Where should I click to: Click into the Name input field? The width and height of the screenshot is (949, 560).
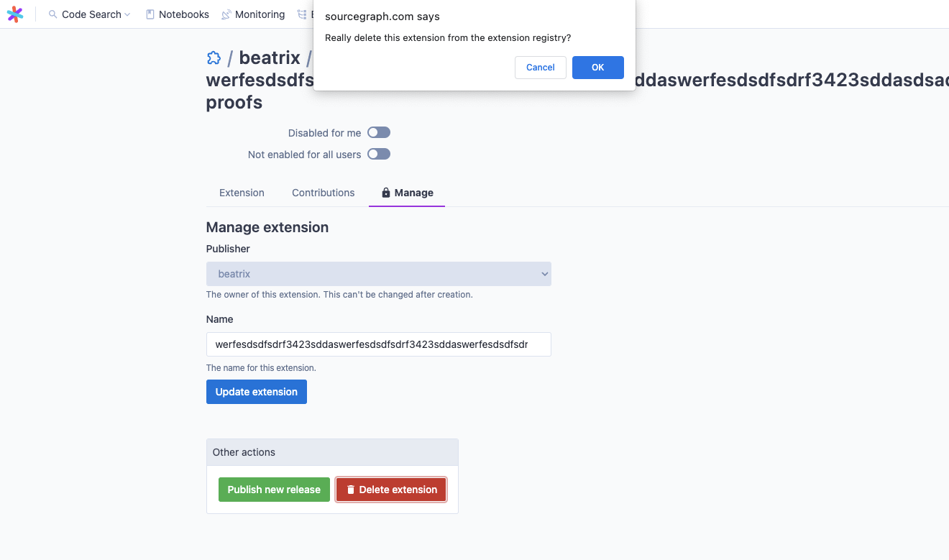[379, 344]
